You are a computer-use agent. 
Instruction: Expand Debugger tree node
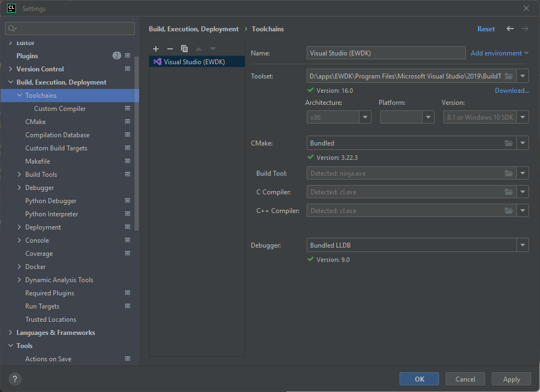[x=19, y=187]
